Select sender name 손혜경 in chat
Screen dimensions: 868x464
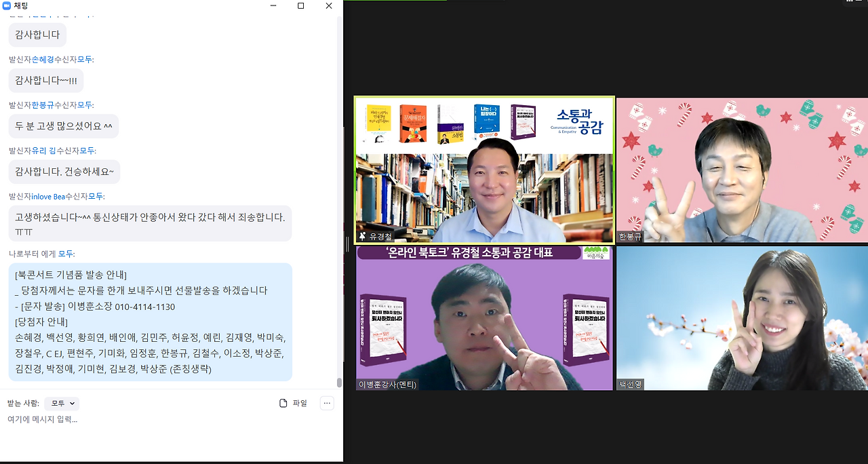[x=43, y=59]
